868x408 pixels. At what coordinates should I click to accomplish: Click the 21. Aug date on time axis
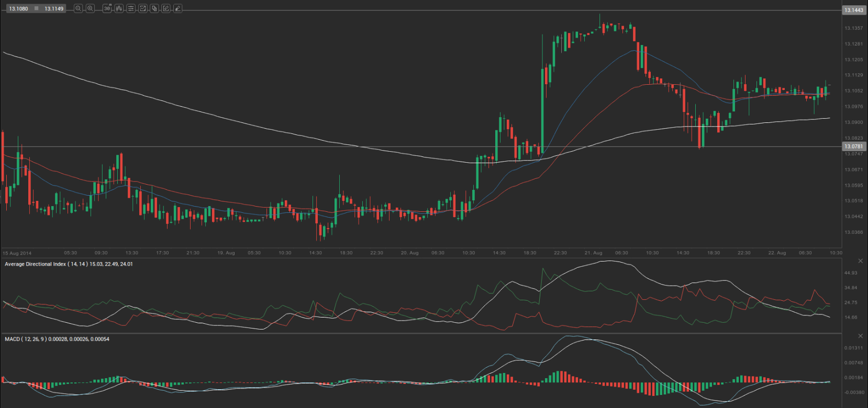[593, 253]
